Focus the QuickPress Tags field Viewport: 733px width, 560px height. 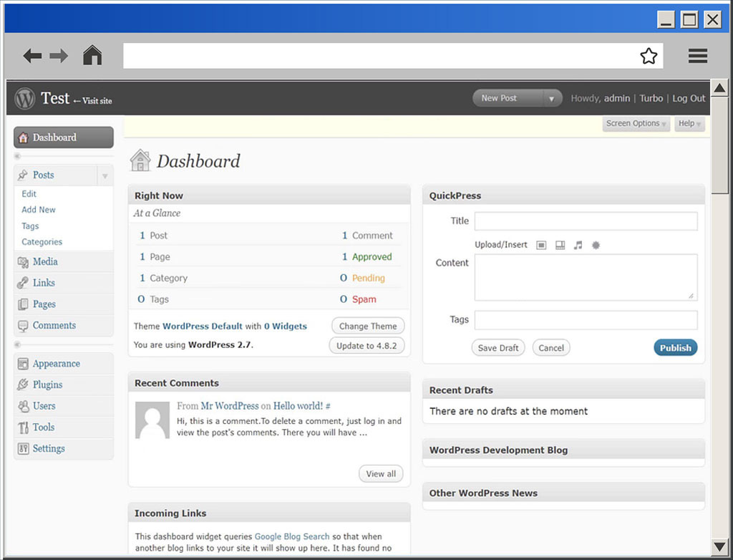tap(586, 320)
